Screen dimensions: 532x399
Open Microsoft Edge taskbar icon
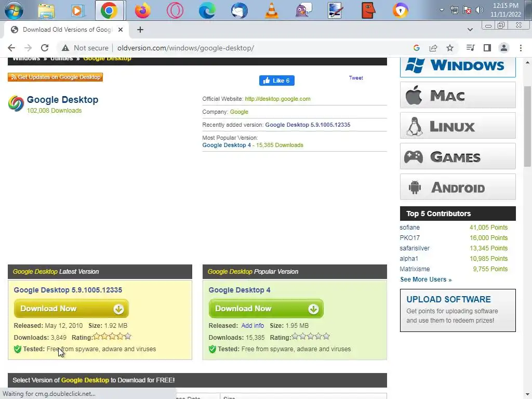point(207,10)
